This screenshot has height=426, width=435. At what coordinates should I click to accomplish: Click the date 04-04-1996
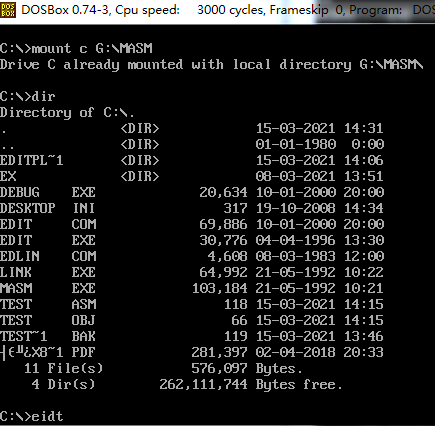click(296, 240)
